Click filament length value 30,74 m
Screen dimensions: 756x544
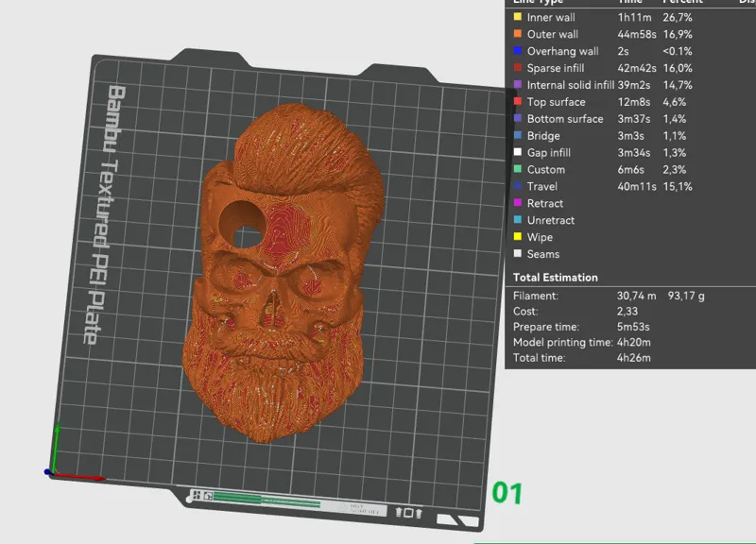636,296
